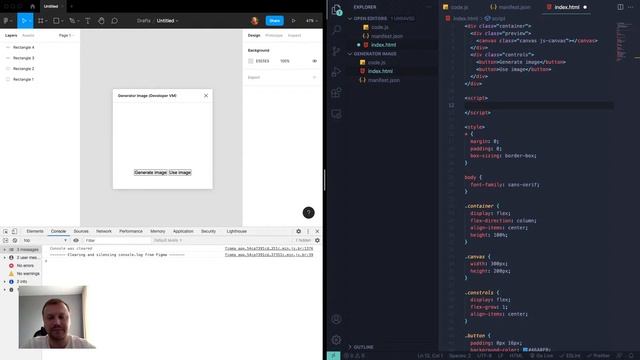Switch to the Prototype tab in Figma

(x=274, y=36)
